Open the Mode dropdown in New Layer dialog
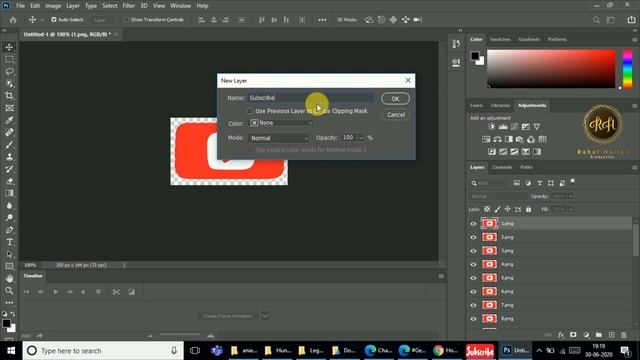The height and width of the screenshot is (360, 640). [x=279, y=138]
